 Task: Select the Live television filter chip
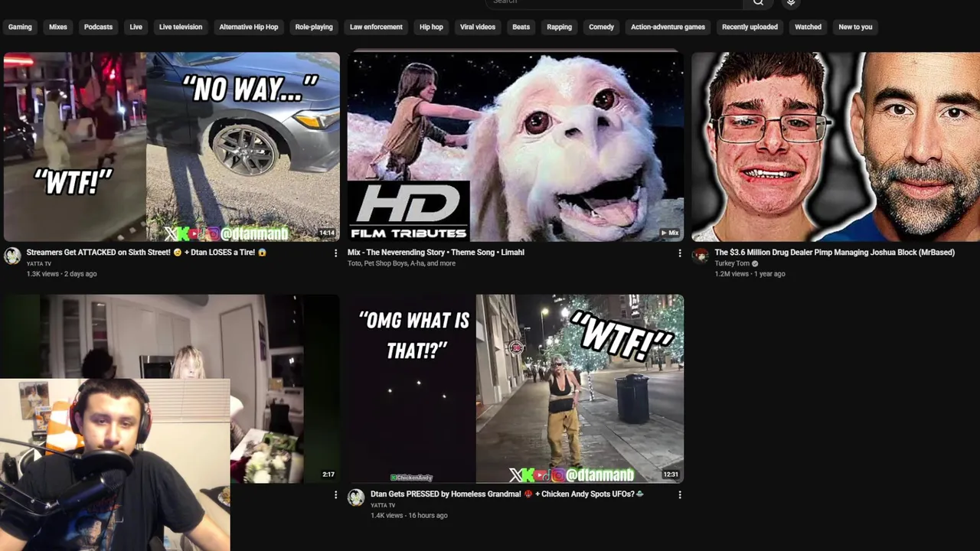click(181, 27)
